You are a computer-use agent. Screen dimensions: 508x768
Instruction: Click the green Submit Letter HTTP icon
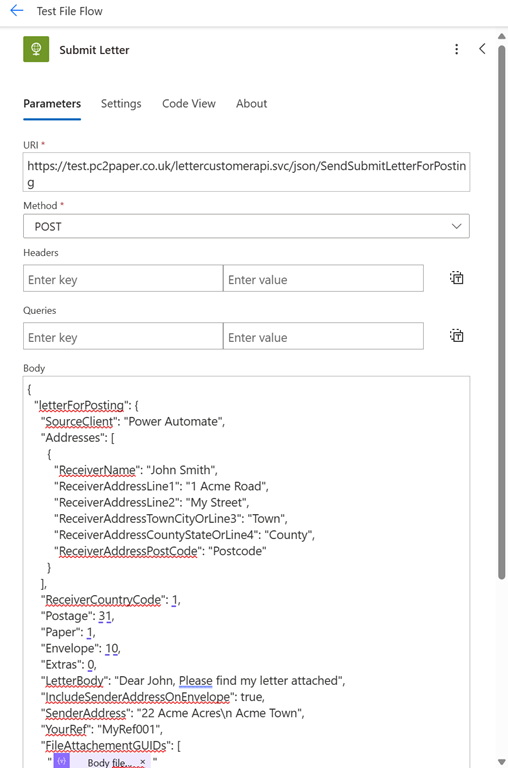click(36, 49)
